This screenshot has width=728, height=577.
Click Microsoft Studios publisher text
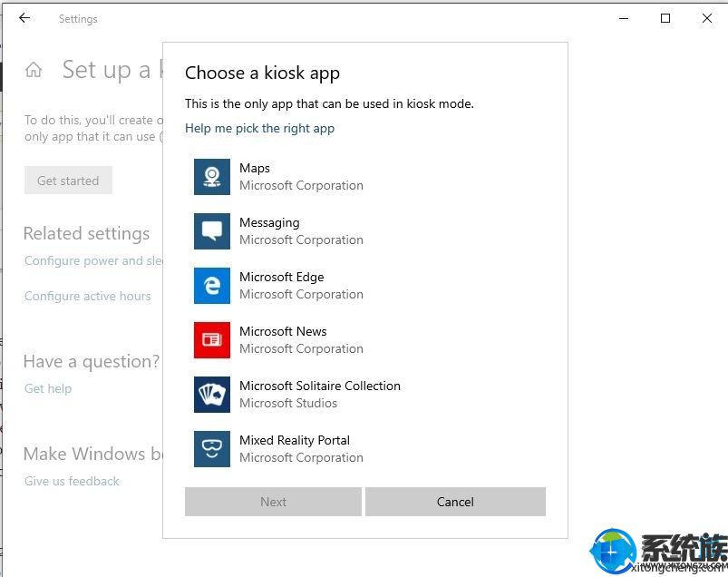288,403
